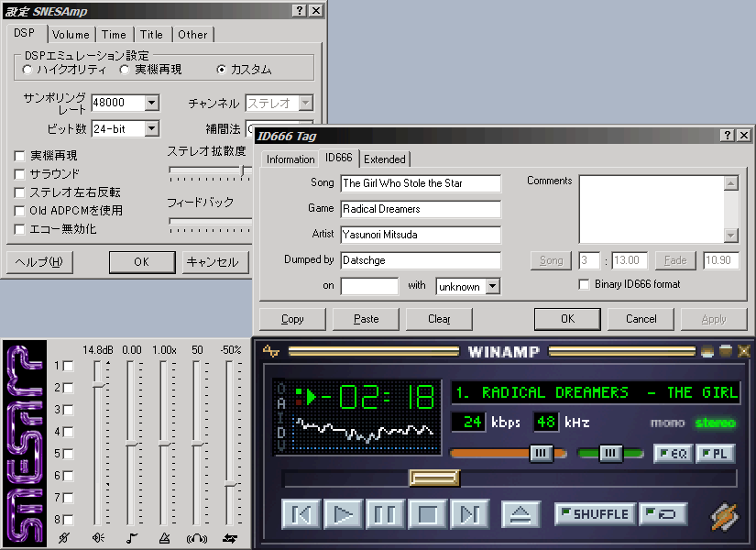Image resolution: width=756 pixels, height=550 pixels.
Task: Enable the サラウンド checkbox
Action: 20,174
